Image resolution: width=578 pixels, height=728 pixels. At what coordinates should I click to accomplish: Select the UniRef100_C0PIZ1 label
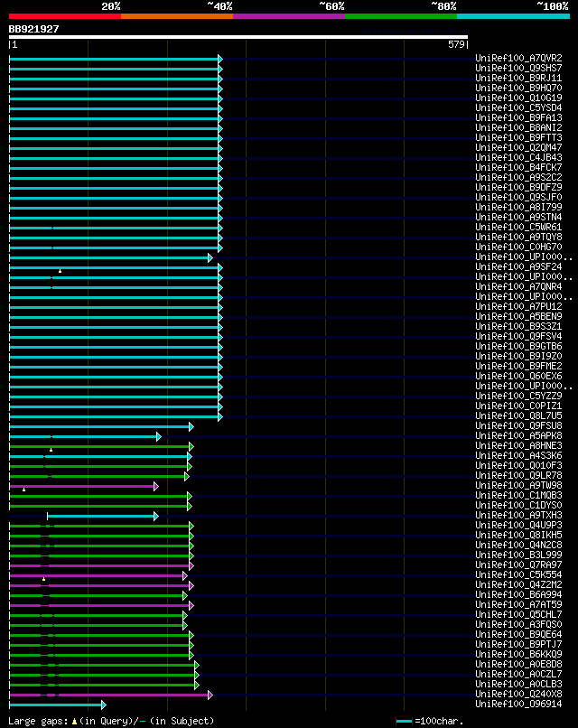point(518,406)
